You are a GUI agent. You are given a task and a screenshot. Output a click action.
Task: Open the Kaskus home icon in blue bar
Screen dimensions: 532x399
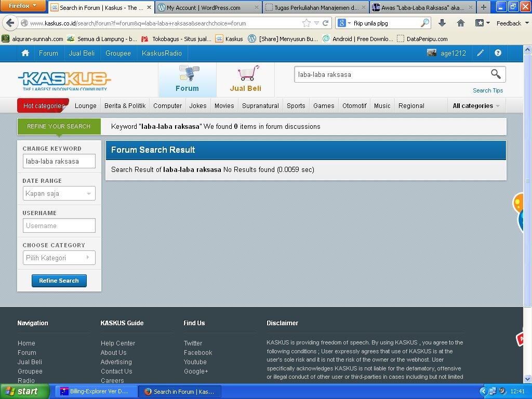[25, 53]
